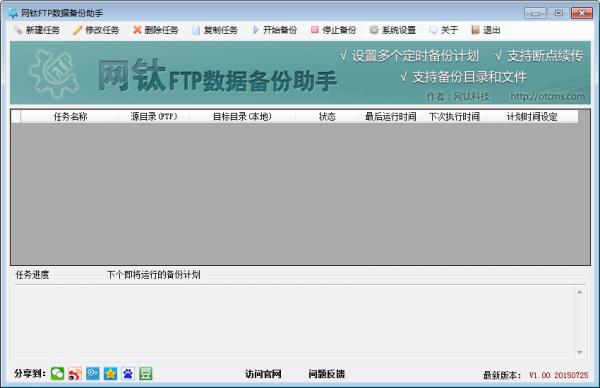Open the 访问官网 link

point(263,374)
